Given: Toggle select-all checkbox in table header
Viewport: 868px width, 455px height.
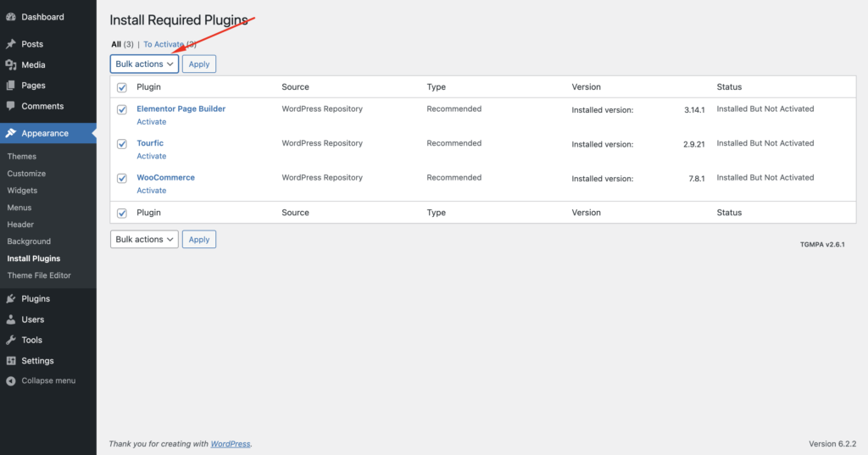Looking at the screenshot, I should click(122, 87).
